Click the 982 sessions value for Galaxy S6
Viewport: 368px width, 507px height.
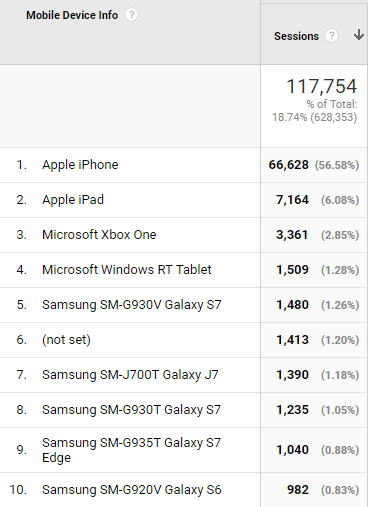tap(298, 490)
